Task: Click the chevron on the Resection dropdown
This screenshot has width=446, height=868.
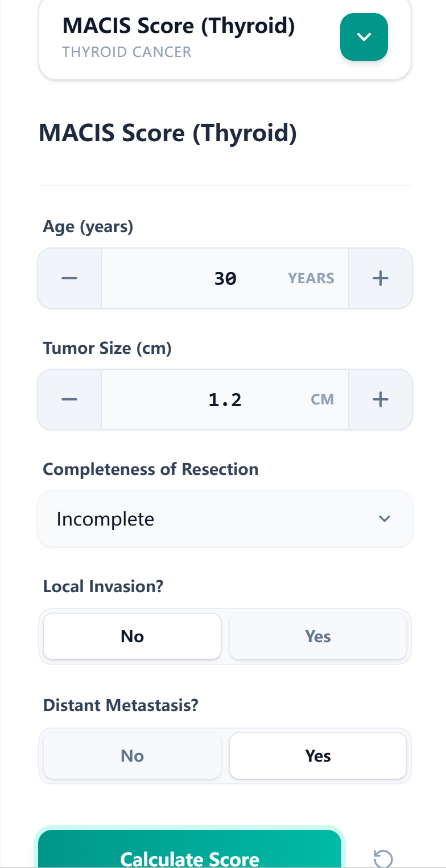Action: pyautogui.click(x=384, y=519)
